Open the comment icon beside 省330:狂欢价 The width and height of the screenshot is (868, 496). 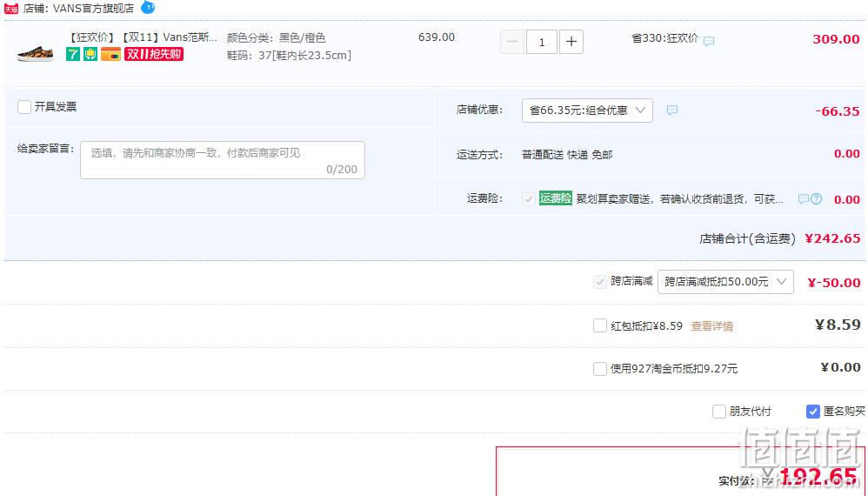709,41
